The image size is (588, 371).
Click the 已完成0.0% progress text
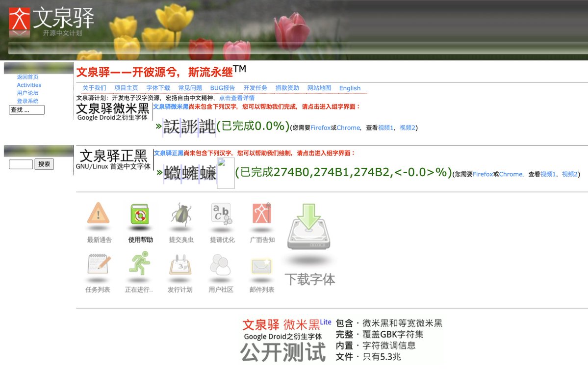253,126
